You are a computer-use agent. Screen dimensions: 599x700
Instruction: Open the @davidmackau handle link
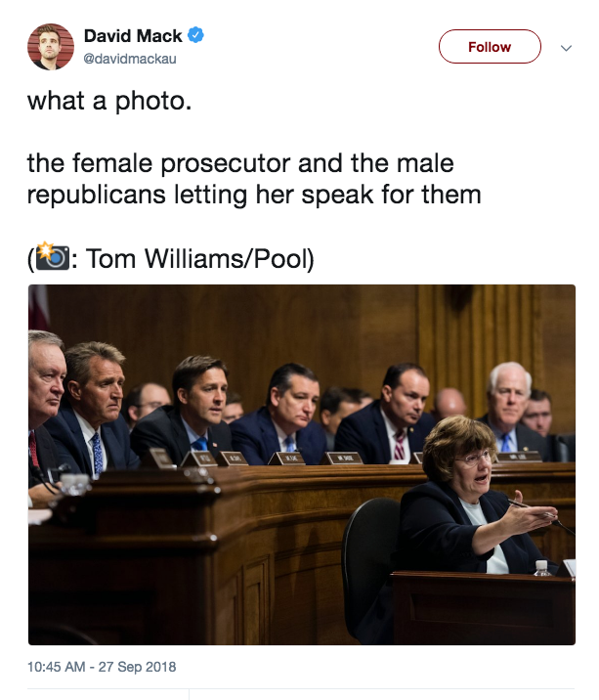pyautogui.click(x=130, y=59)
